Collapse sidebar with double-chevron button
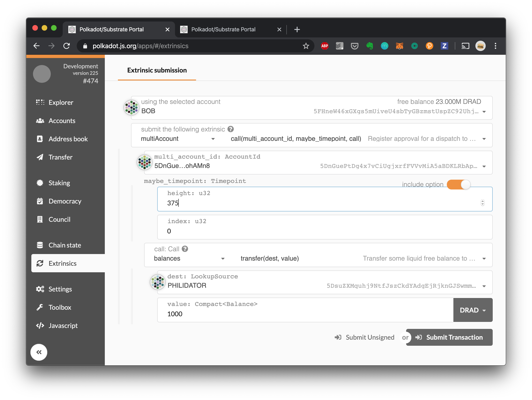 pos(39,352)
